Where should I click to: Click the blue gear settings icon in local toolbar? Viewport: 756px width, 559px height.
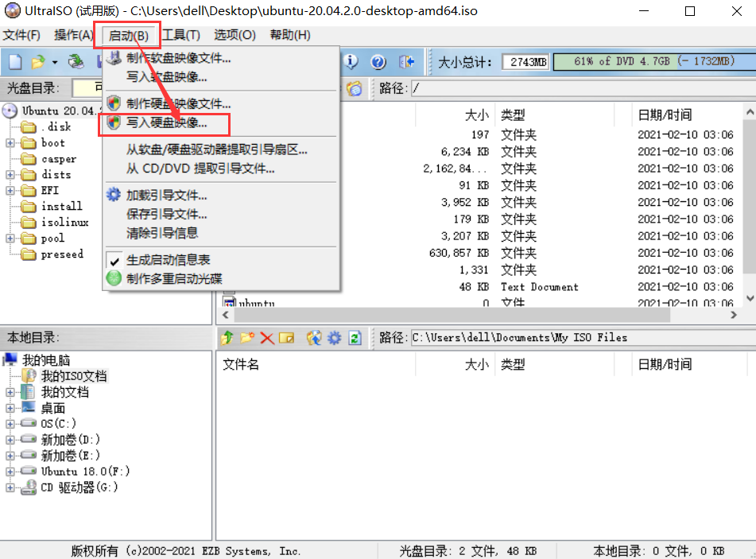(334, 338)
